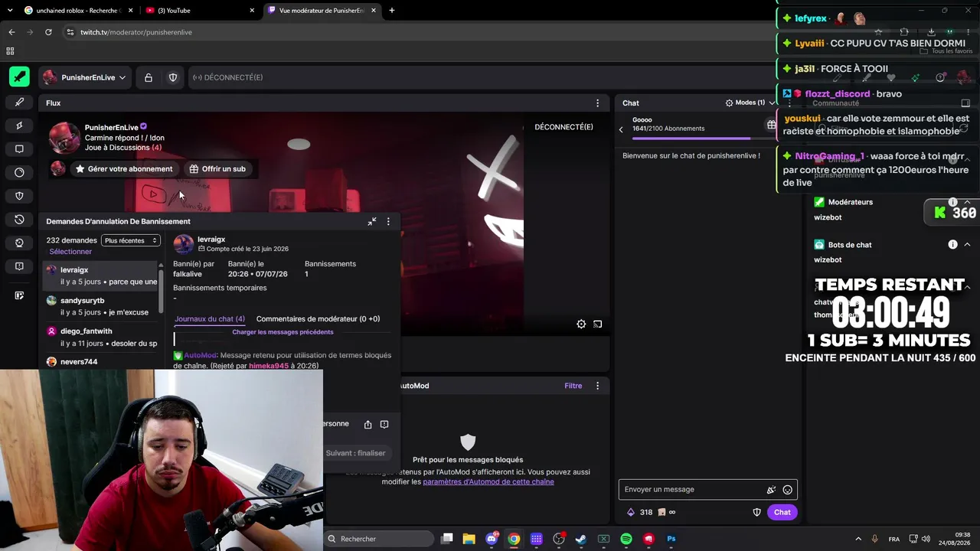Click the browser back arrow

(x=11, y=32)
